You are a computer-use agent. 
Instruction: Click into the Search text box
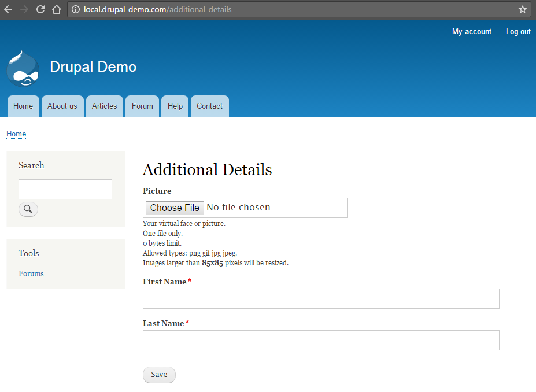point(65,189)
